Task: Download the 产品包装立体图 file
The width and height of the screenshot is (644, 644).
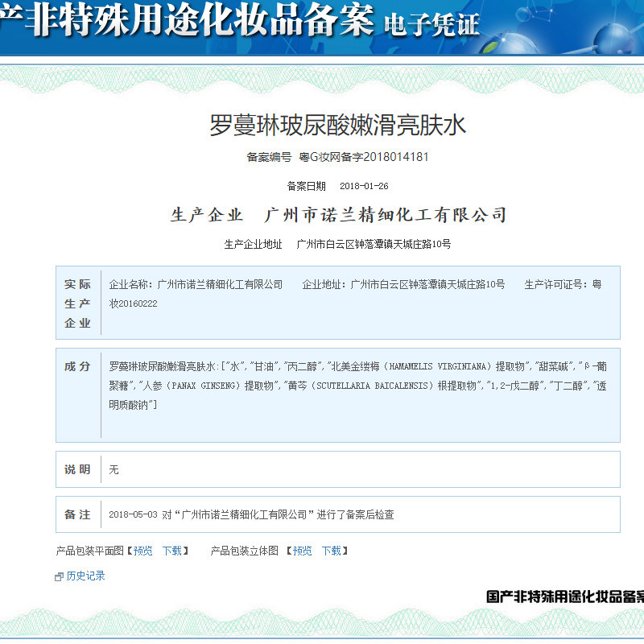Action: click(332, 551)
